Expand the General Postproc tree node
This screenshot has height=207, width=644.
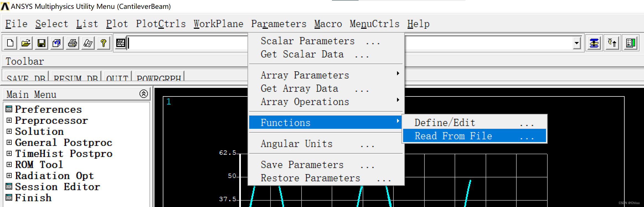pos(9,142)
